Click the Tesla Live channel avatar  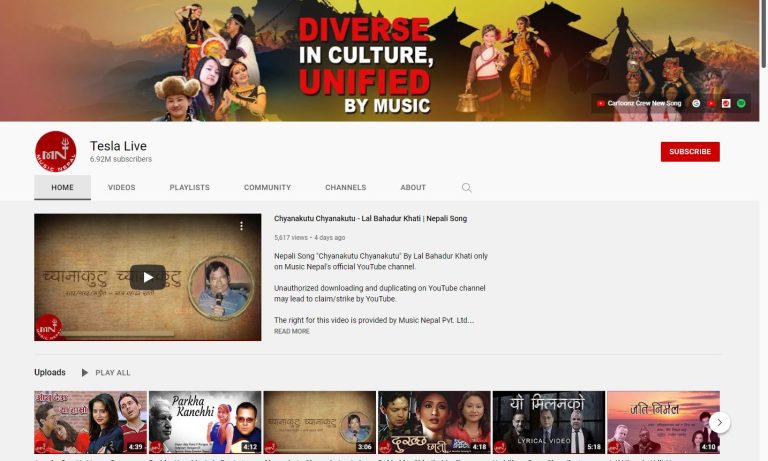click(55, 151)
